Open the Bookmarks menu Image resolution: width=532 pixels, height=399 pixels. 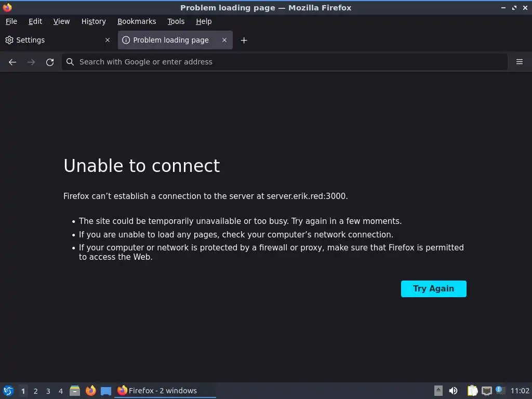coord(137,21)
